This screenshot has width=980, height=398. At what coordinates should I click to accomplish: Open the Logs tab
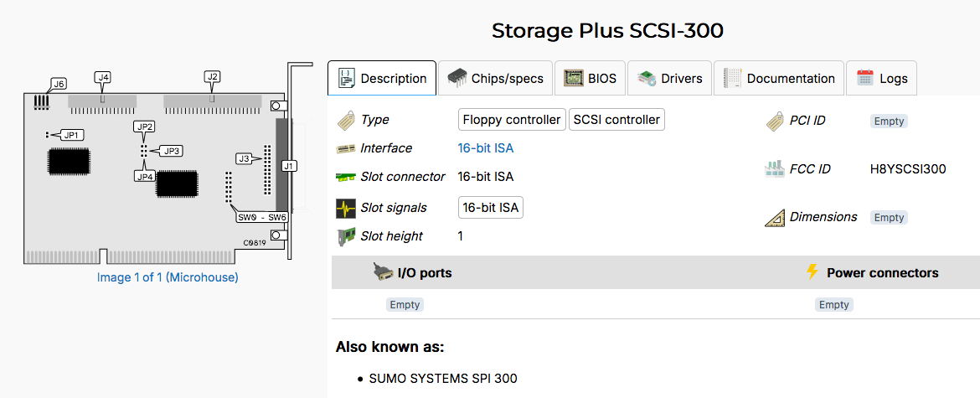coord(882,79)
